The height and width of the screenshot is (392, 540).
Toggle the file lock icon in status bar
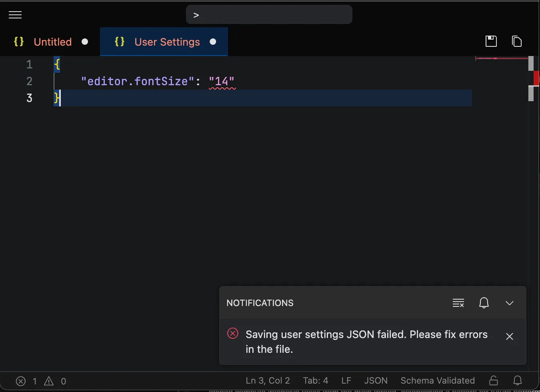(x=494, y=380)
